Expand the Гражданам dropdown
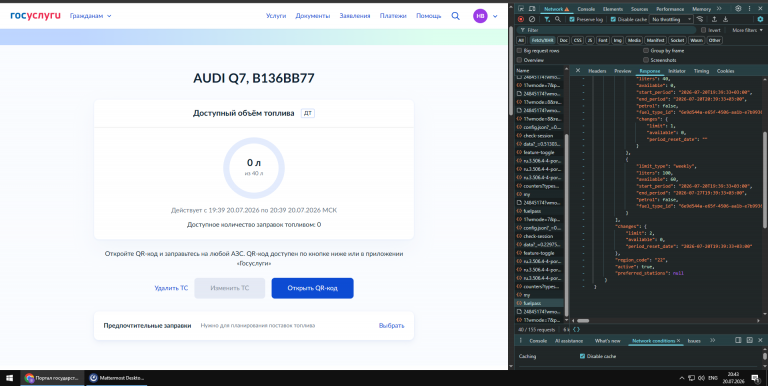 (x=91, y=16)
